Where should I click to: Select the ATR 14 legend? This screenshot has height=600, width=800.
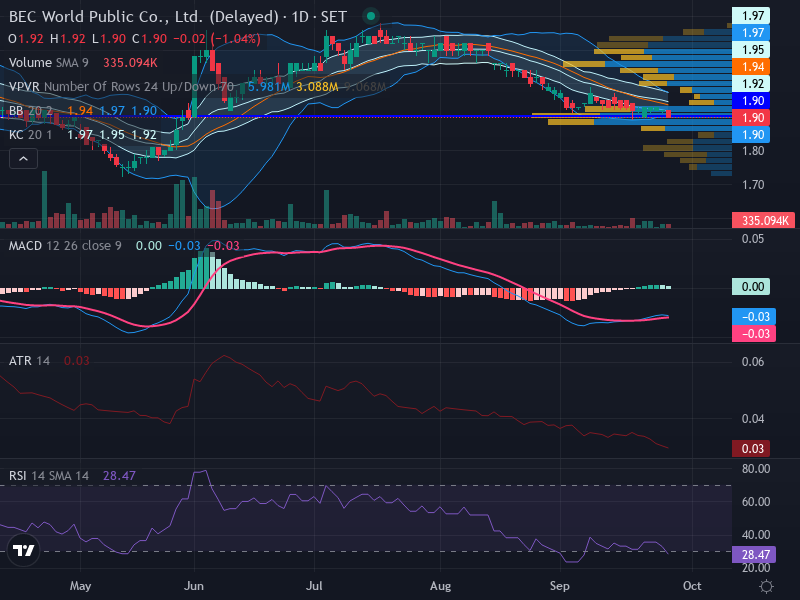click(x=29, y=361)
